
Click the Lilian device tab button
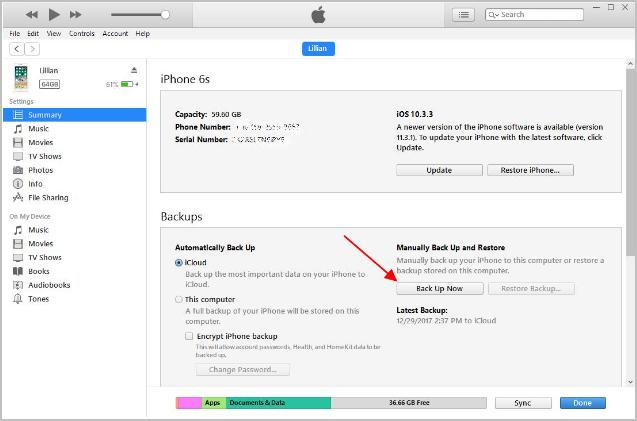pyautogui.click(x=318, y=48)
